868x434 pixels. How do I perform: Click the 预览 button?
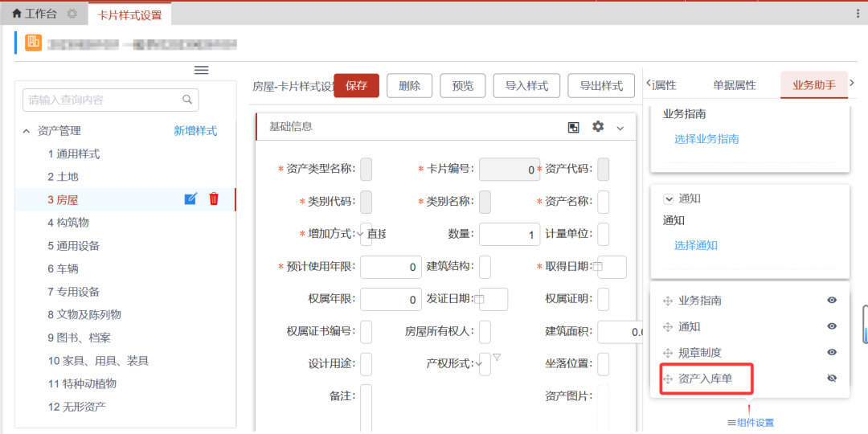(463, 85)
